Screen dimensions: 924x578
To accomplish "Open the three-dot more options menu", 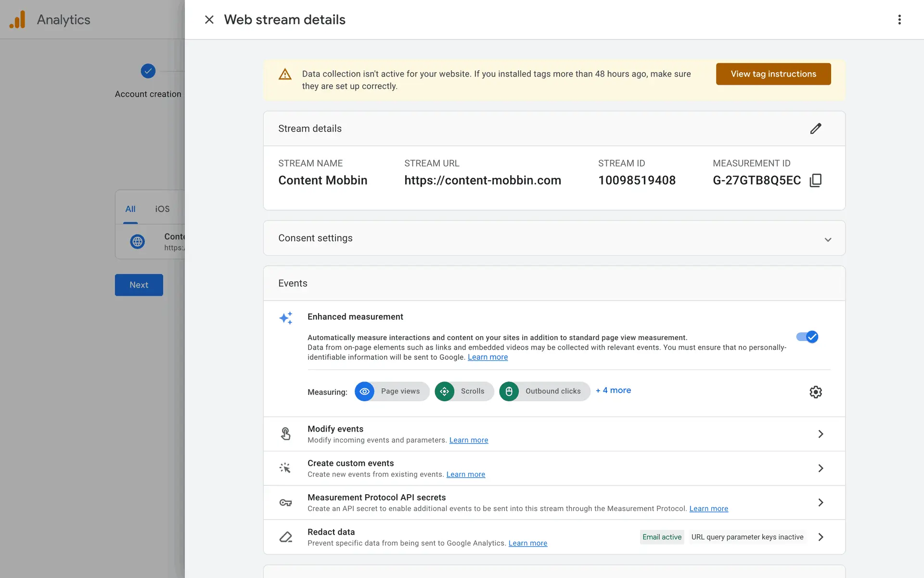I will 899,20.
